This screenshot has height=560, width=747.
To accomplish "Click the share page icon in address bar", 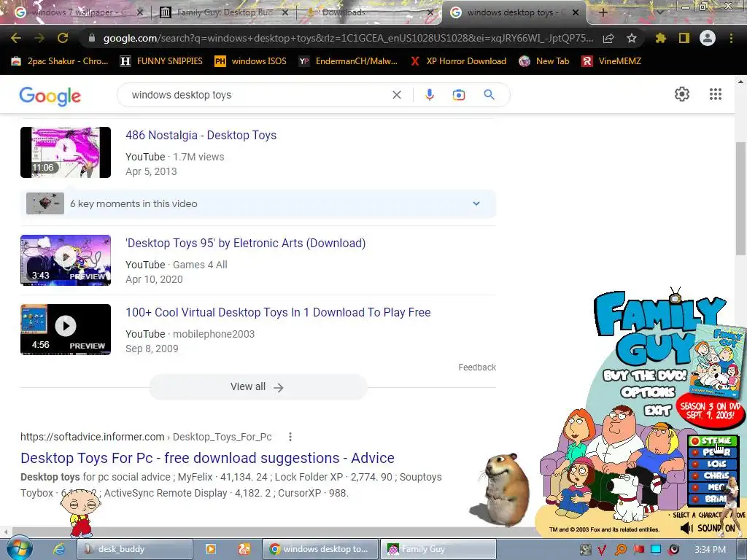I will click(x=608, y=38).
